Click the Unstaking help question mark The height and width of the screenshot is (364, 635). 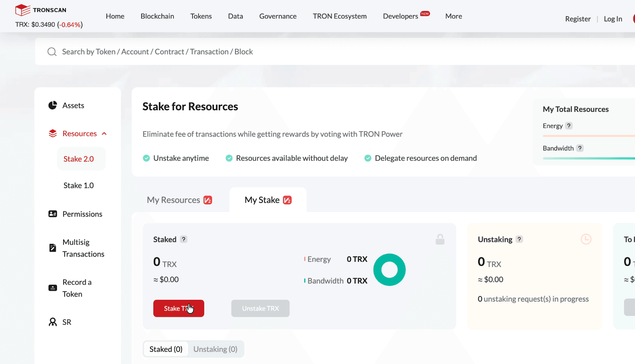click(519, 239)
